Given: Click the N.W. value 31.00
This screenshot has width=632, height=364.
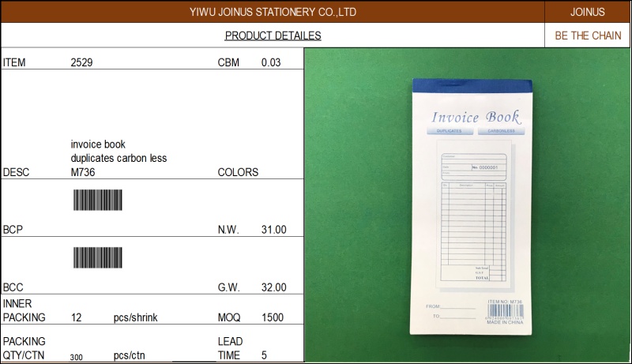Looking at the screenshot, I should click(273, 230).
